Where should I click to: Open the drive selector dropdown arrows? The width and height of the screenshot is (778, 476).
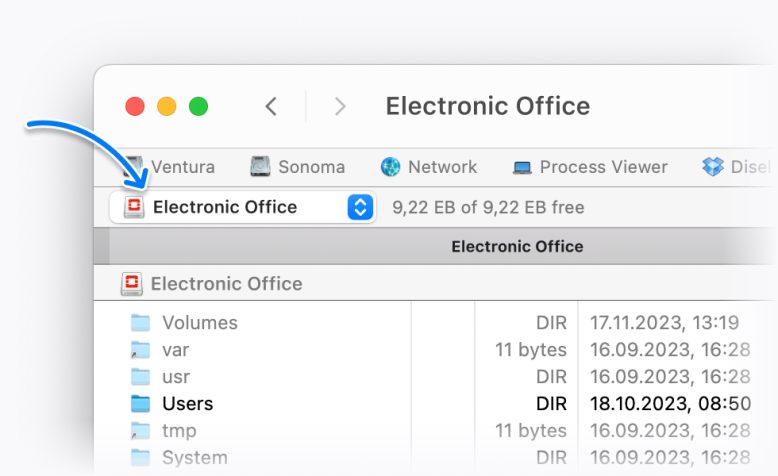tap(360, 207)
